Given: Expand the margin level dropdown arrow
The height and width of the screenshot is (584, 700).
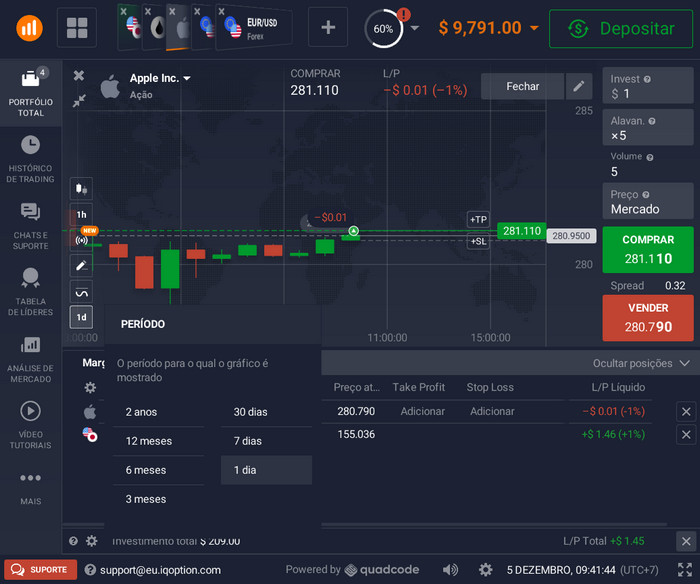Looking at the screenshot, I should tap(415, 28).
